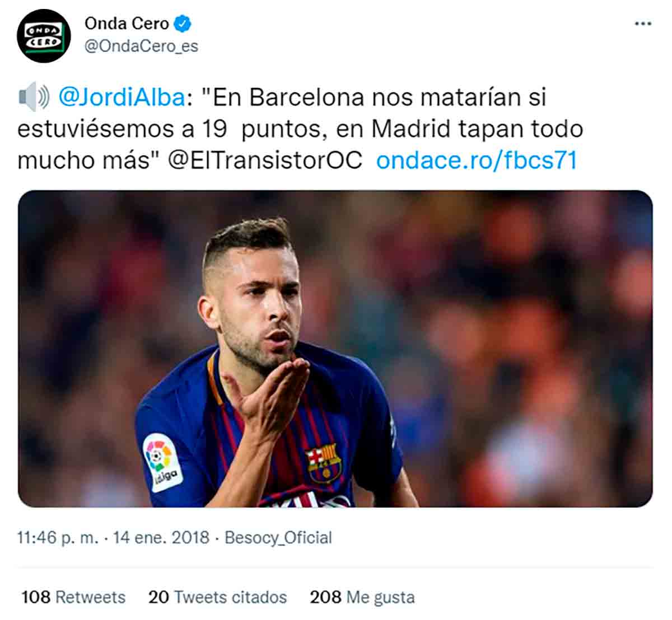The image size is (672, 620).
Task: Open the Onda Cero display name
Action: click(x=127, y=24)
